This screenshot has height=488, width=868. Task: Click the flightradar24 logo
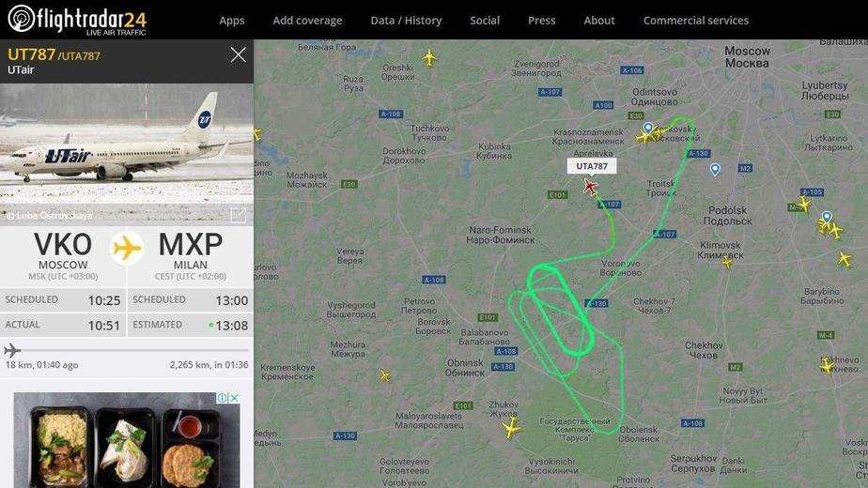[x=77, y=20]
